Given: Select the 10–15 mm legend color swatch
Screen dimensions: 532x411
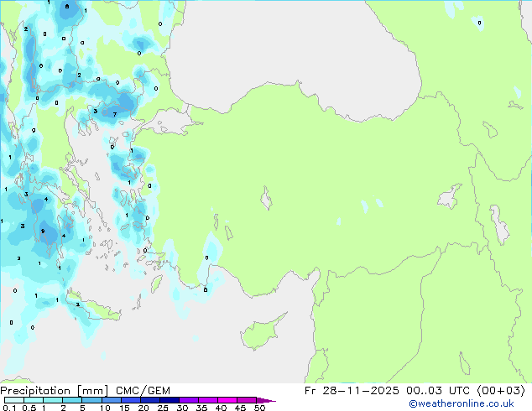Looking at the screenshot, I should click(111, 400).
